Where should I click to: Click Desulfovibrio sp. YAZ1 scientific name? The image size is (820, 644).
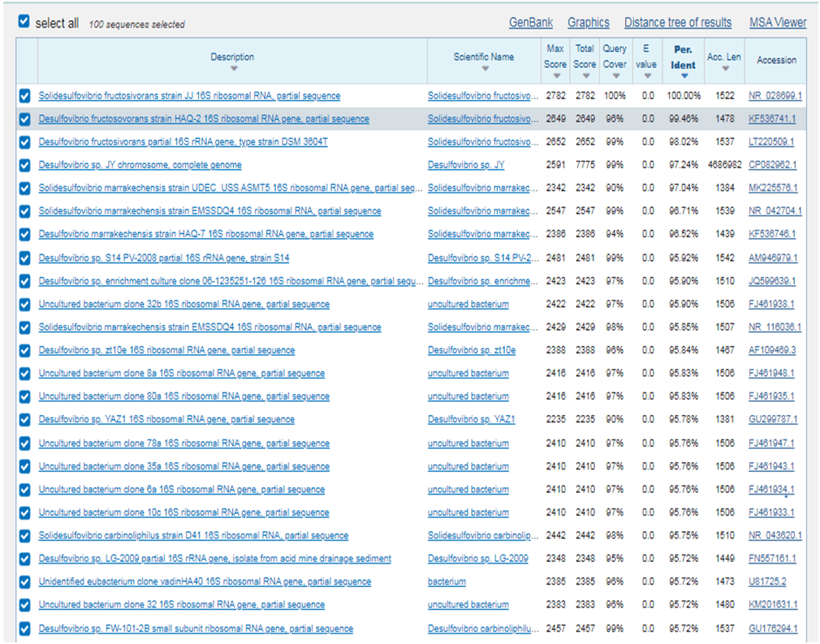click(471, 420)
